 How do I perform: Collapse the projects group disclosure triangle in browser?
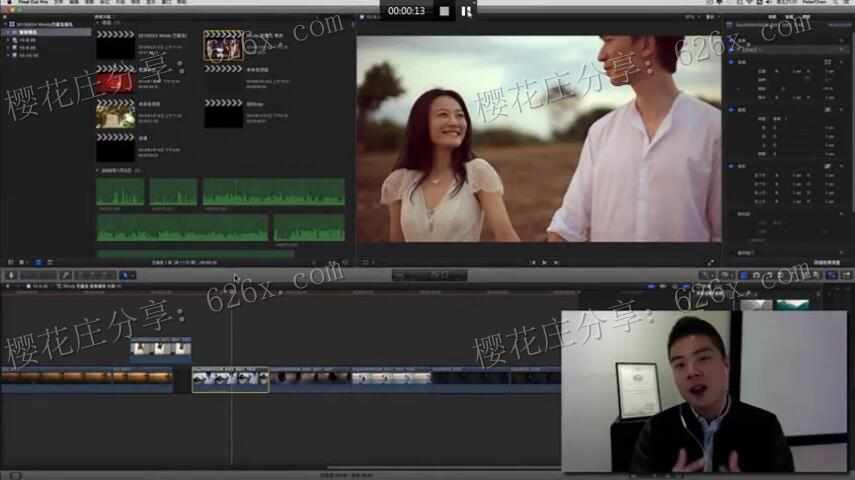point(98,23)
